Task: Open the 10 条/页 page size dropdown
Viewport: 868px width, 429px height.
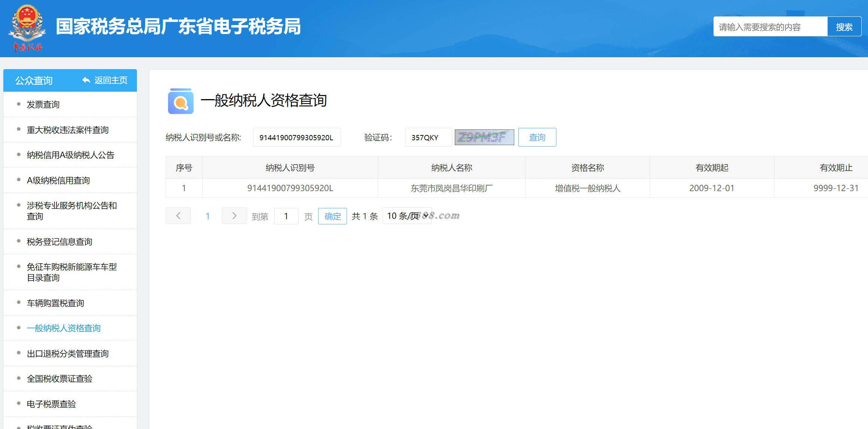Action: [x=407, y=216]
